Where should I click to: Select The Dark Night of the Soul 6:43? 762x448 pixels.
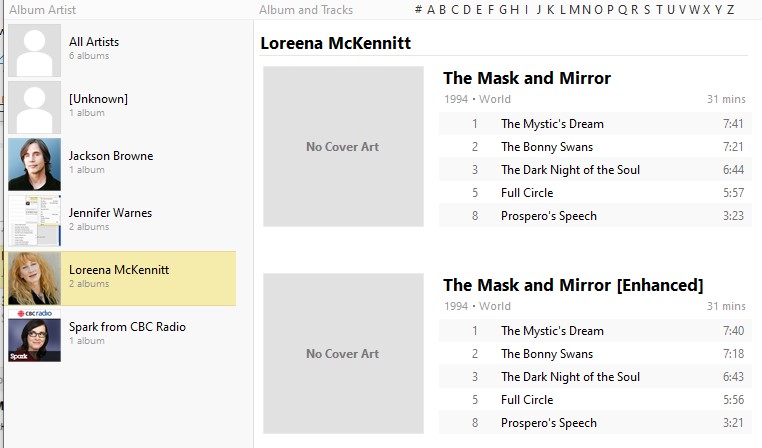pos(570,377)
